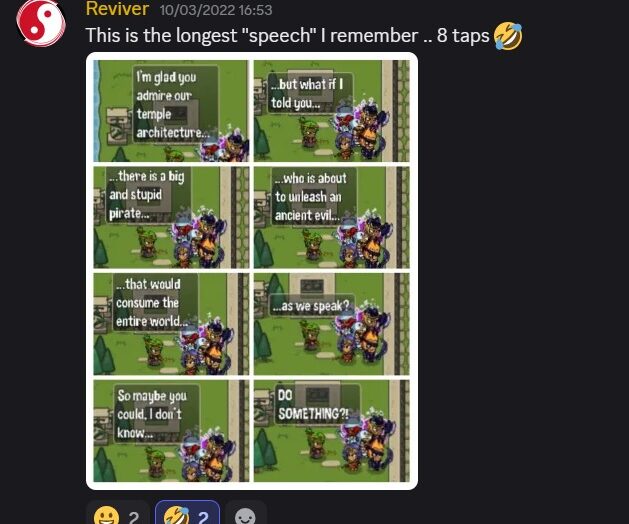Click the "I'm glad you admire our temple architecture" speech bubble
Image resolution: width=629 pixels, height=524 pixels.
click(x=175, y=104)
